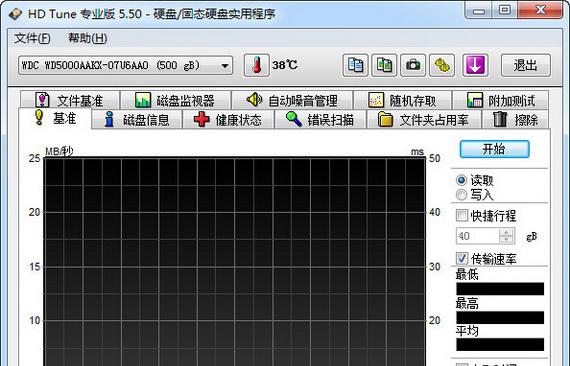The width and height of the screenshot is (570, 366).
Task: Open the 健康状态 tab
Action: point(228,120)
